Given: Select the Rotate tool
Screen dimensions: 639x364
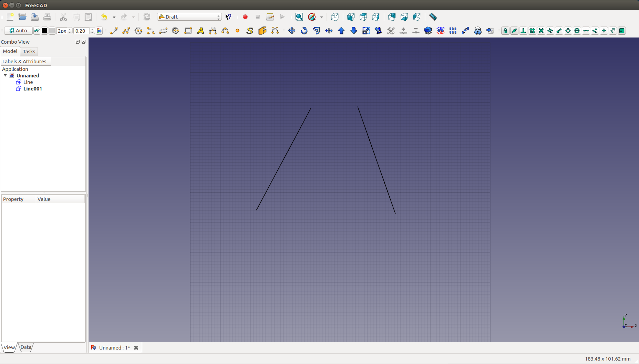Looking at the screenshot, I should (x=304, y=31).
